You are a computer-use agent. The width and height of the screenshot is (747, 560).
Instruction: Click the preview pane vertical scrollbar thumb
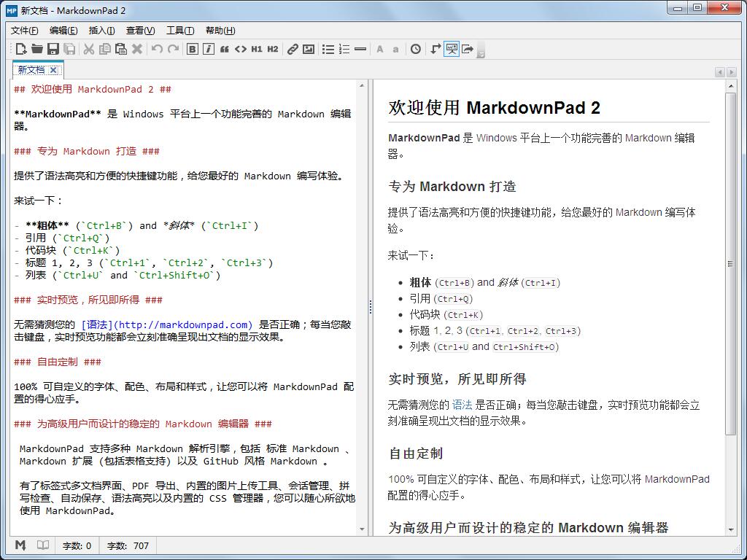pyautogui.click(x=731, y=263)
